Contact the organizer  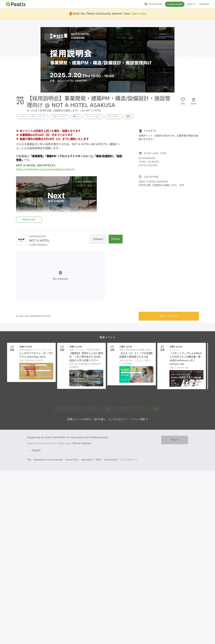coord(98,239)
